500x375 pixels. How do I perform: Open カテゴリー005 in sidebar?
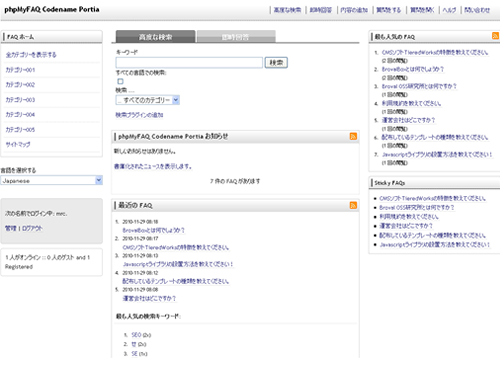coord(20,129)
